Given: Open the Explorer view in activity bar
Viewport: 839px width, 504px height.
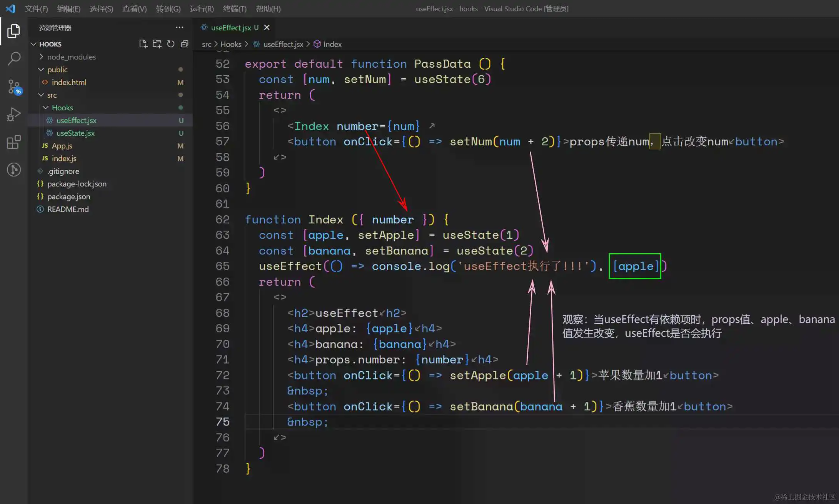Looking at the screenshot, I should (x=14, y=31).
